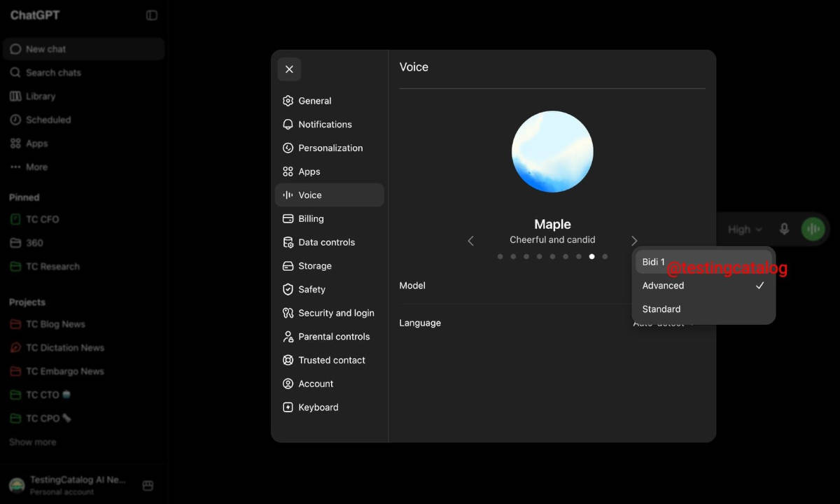Click the Safety shield icon
The height and width of the screenshot is (504, 840).
pos(288,289)
